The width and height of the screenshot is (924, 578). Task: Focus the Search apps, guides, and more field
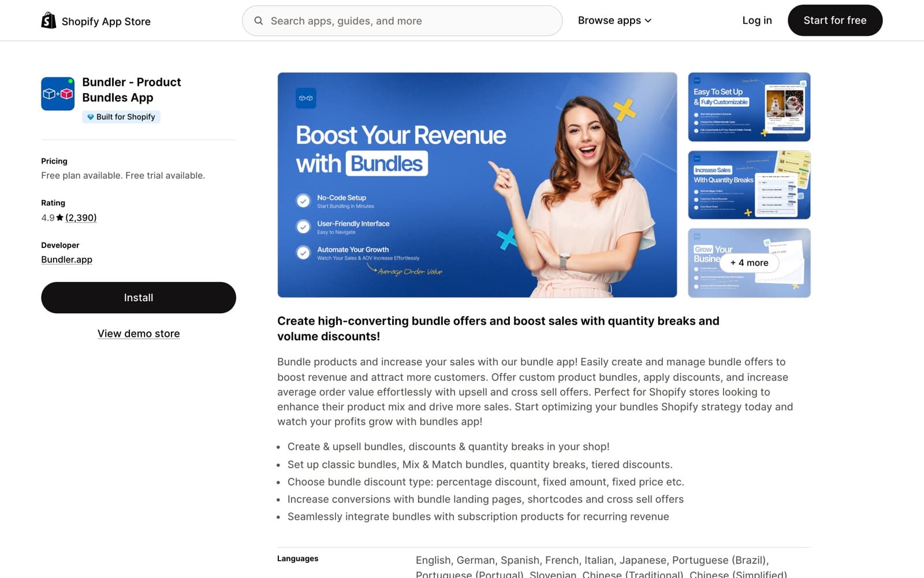402,21
